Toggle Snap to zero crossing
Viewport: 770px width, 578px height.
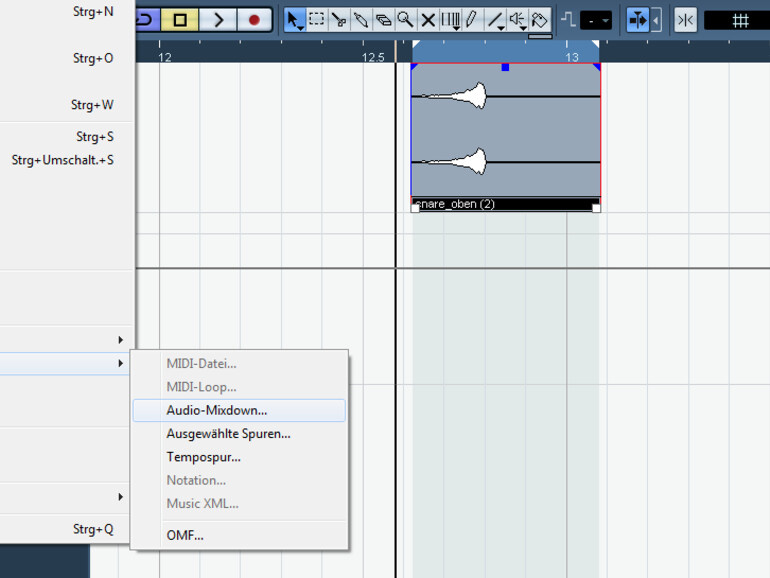[685, 19]
